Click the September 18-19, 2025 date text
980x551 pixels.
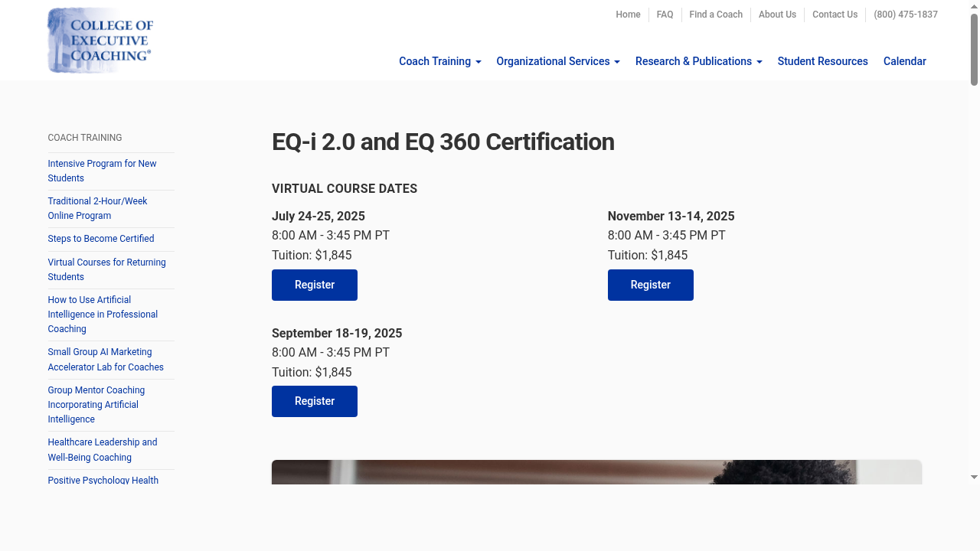[x=337, y=333]
